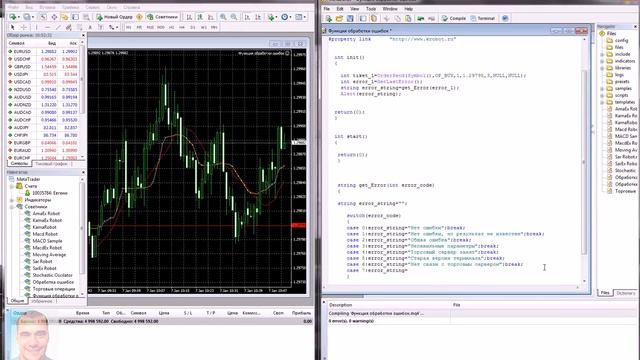Open the Help menu in MetaEditor
This screenshot has height=360, width=640.
coord(408,9)
